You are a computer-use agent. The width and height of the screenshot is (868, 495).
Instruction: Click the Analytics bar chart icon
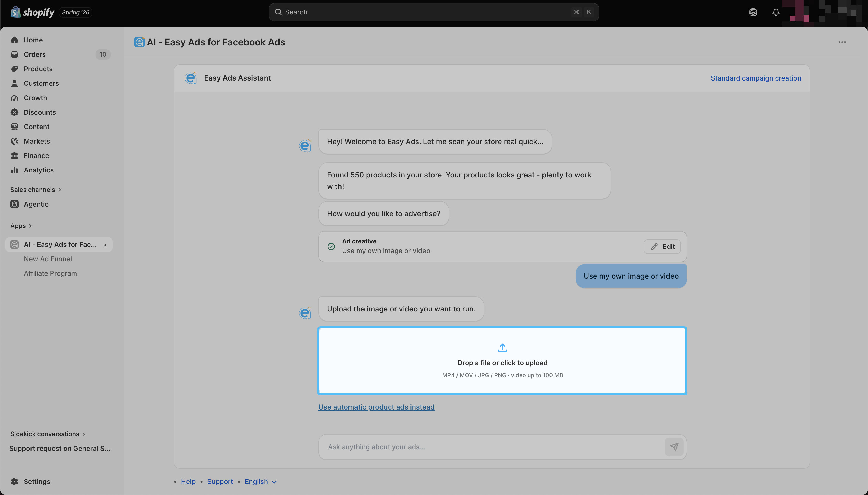(14, 170)
